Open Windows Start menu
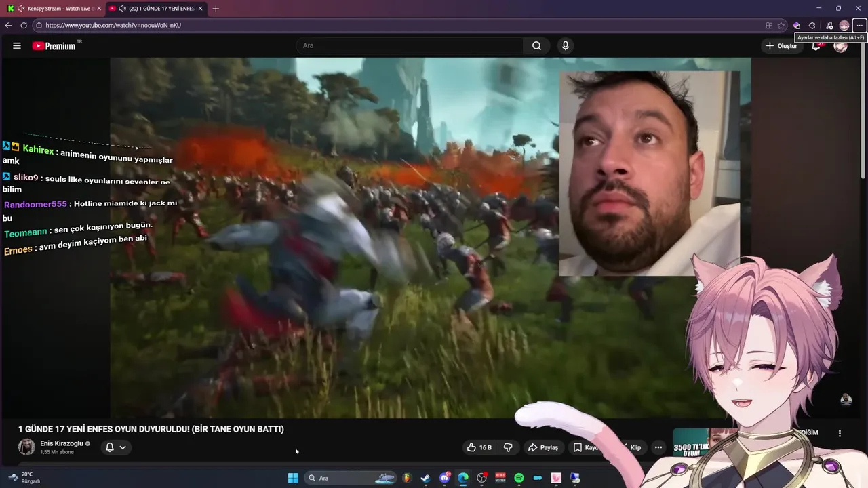 293,478
